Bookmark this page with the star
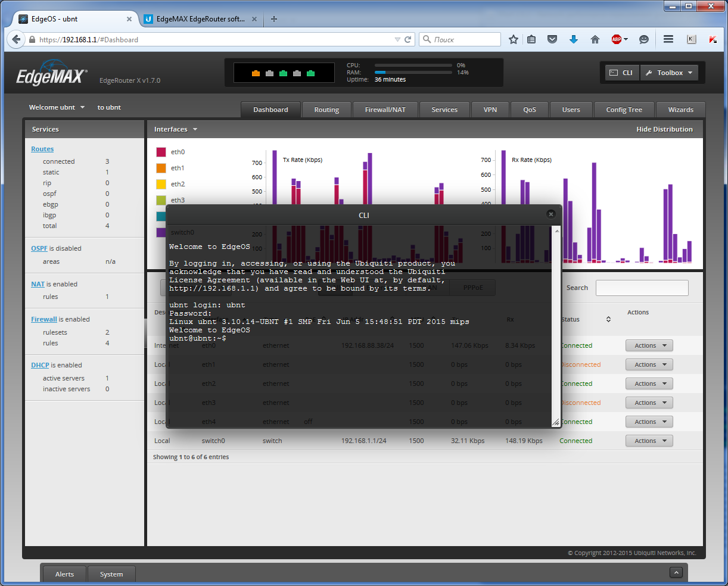This screenshot has width=728, height=586. point(513,39)
